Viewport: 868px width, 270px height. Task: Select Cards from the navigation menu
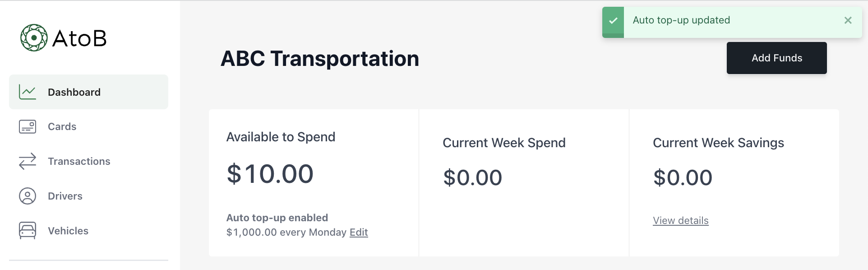62,126
